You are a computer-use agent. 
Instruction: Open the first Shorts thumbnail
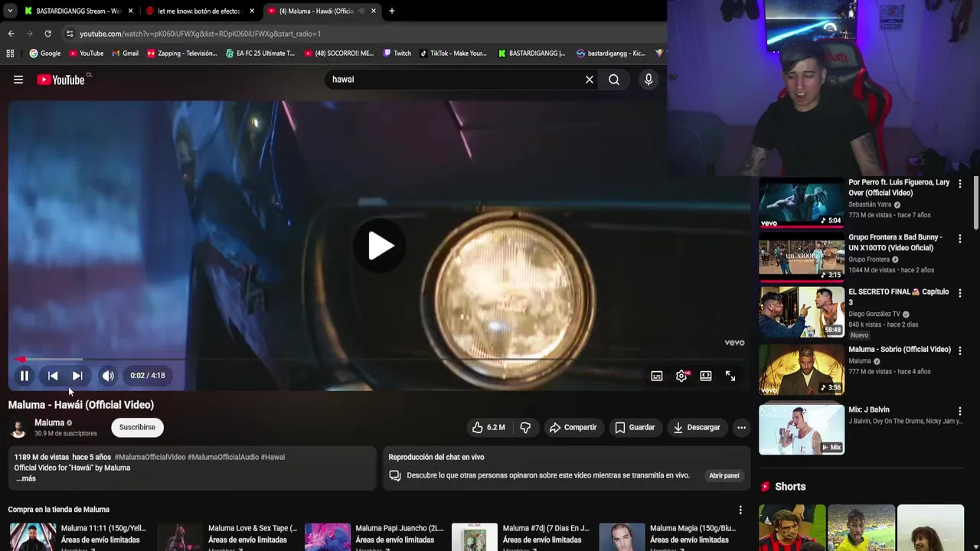[x=792, y=528]
